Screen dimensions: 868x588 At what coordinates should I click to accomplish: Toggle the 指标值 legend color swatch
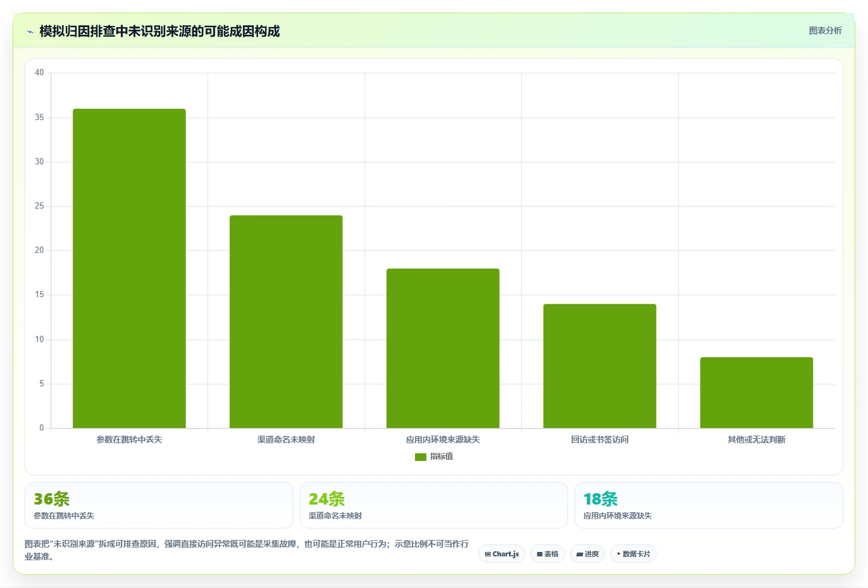[420, 456]
